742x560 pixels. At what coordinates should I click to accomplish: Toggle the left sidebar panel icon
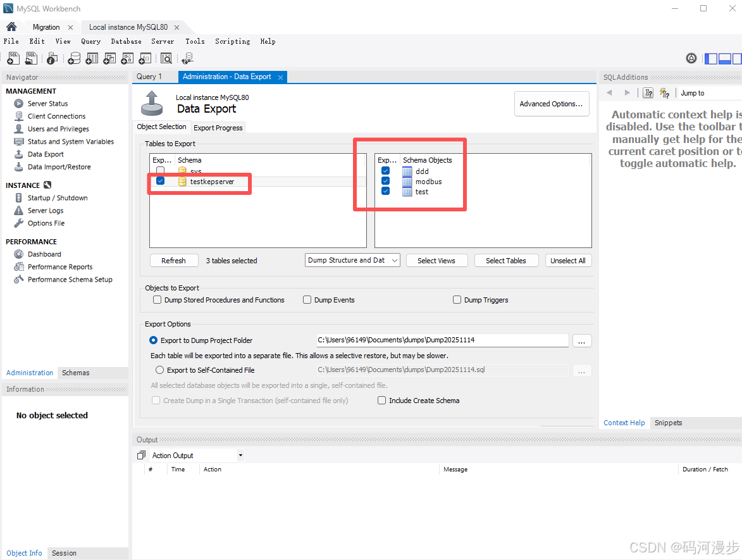711,59
